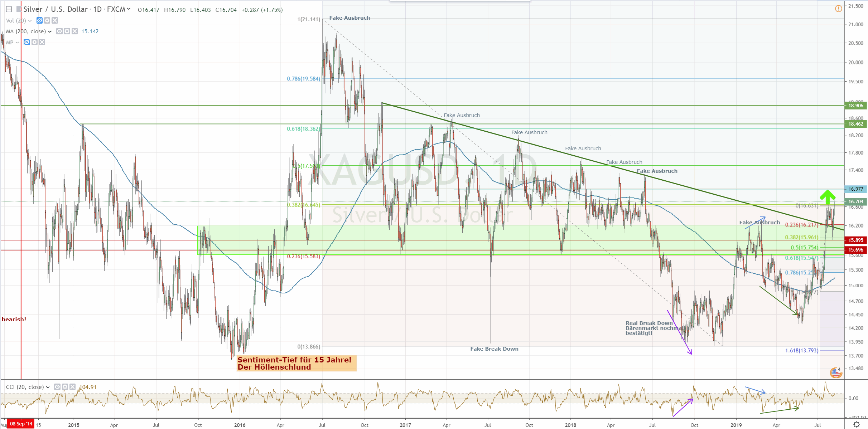Collapse the Silver / U.S. Dollar legend
868x429 pixels.
coord(9,9)
